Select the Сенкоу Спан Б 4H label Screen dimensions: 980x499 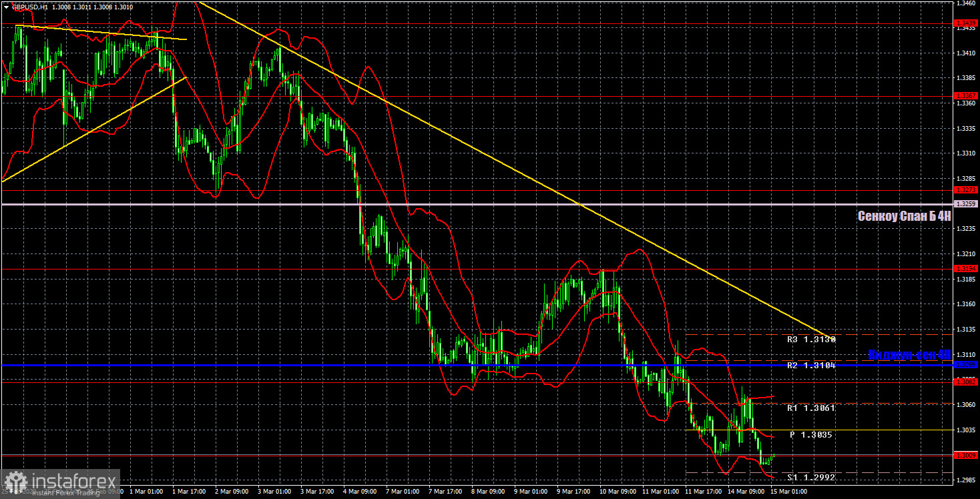point(904,216)
